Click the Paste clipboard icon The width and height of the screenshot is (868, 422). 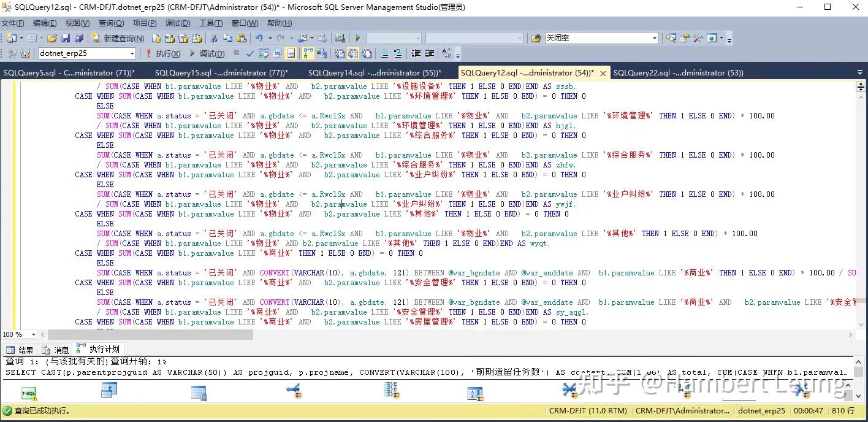241,38
